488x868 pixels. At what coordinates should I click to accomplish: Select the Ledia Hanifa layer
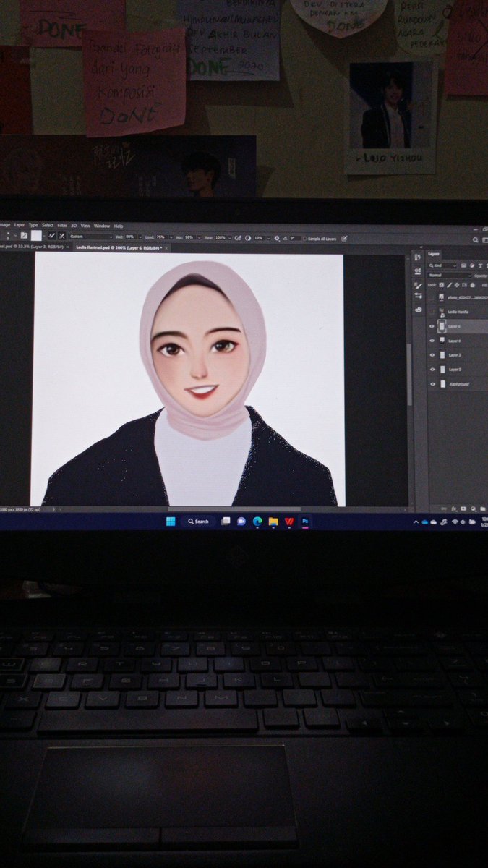[x=458, y=312]
